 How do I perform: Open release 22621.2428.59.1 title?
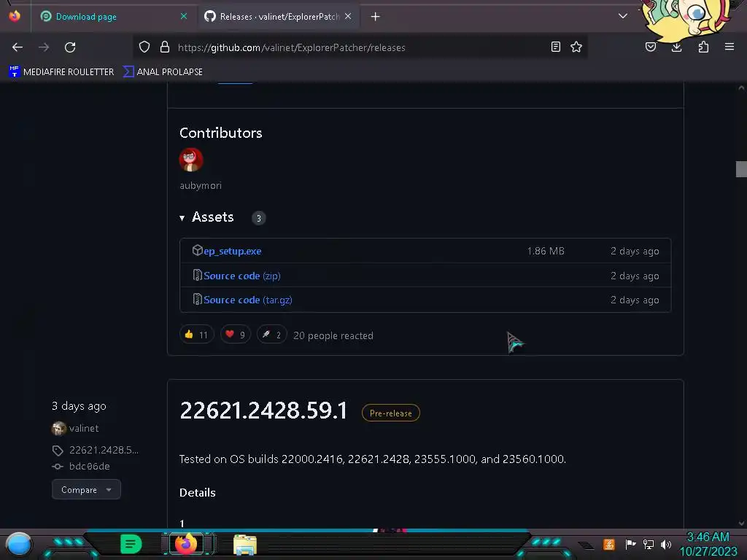(263, 411)
